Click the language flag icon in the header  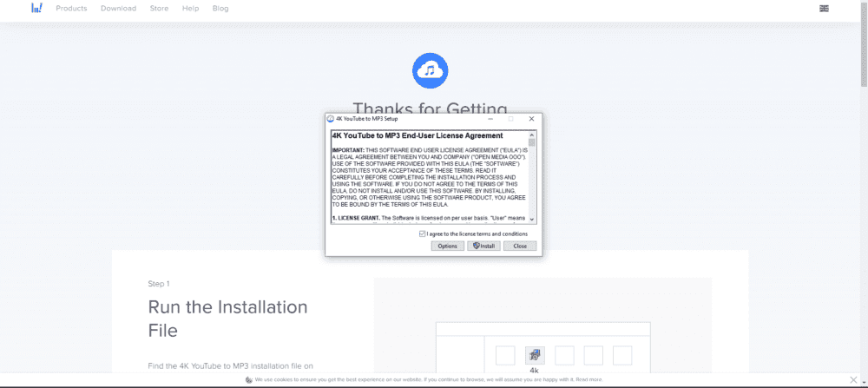coord(824,9)
